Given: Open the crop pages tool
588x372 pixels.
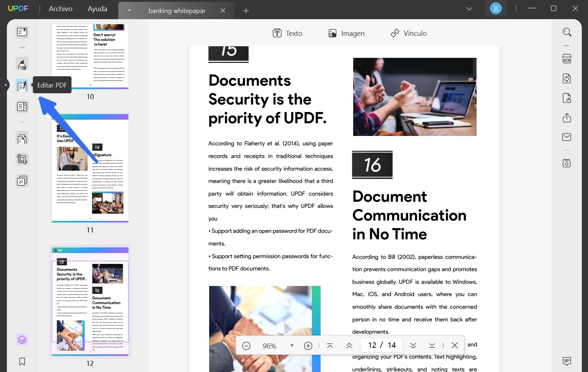Looking at the screenshot, I should [22, 159].
